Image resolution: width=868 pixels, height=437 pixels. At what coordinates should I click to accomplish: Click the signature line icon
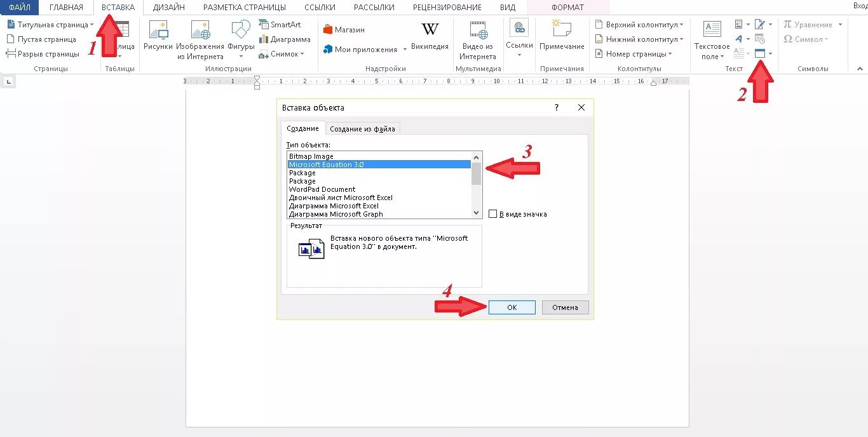[760, 25]
